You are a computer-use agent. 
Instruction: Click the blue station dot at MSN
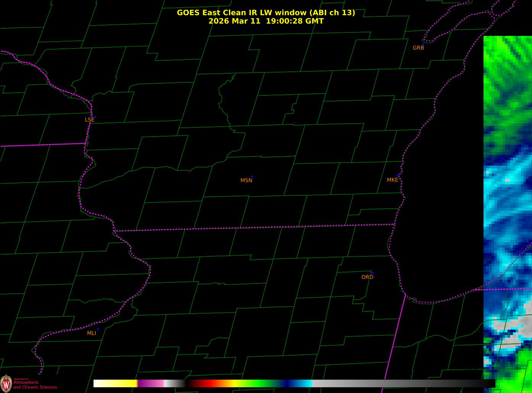point(252,177)
